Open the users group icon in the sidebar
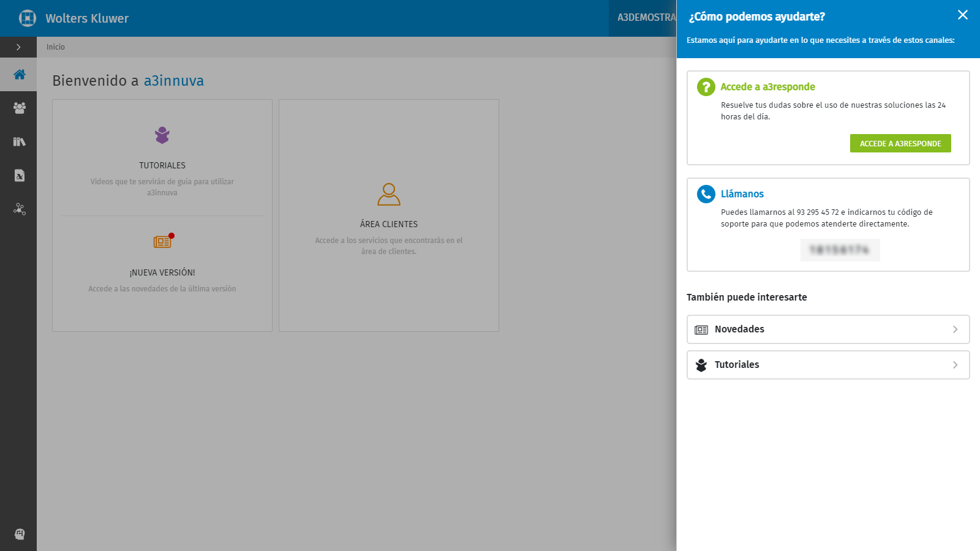This screenshot has height=551, width=980. [x=19, y=108]
